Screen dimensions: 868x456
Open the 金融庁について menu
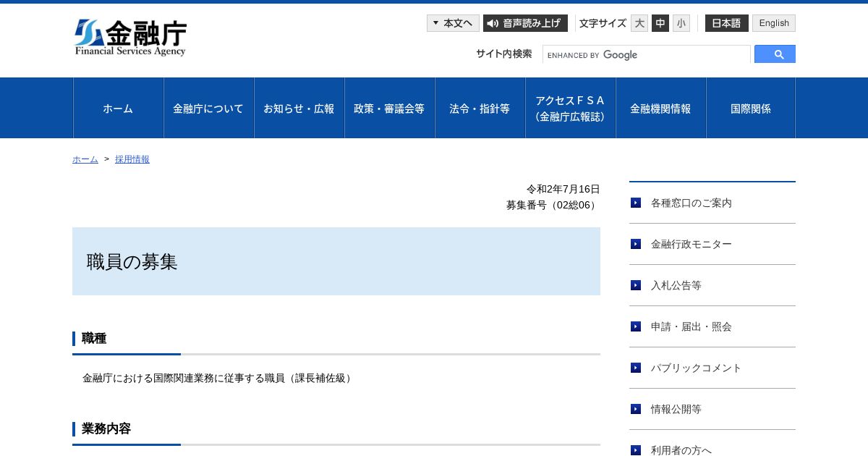[209, 108]
